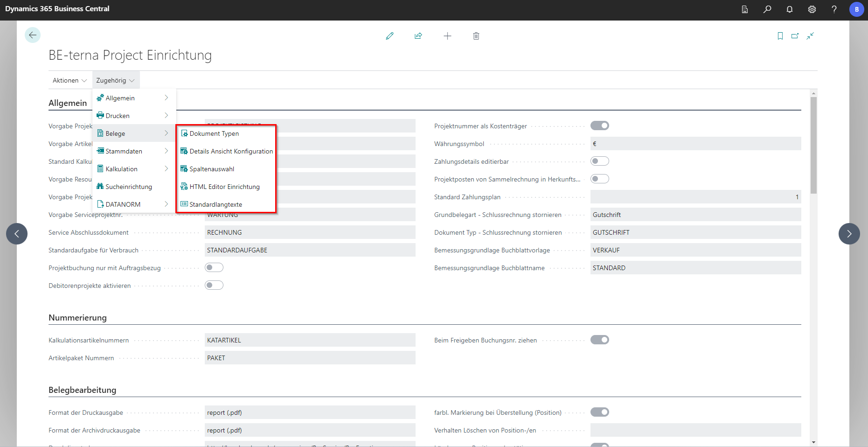Click the trash delete icon
The image size is (868, 447).
(x=476, y=36)
